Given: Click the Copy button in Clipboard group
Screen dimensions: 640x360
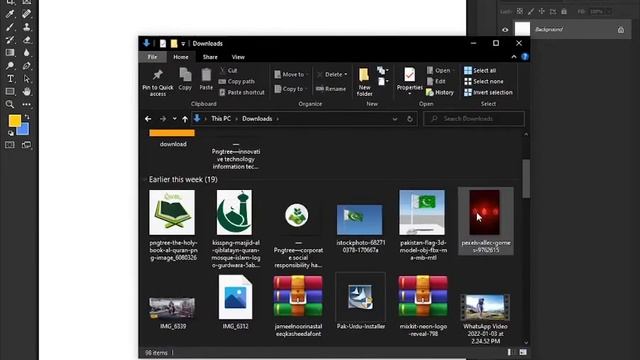Looking at the screenshot, I should tap(185, 79).
